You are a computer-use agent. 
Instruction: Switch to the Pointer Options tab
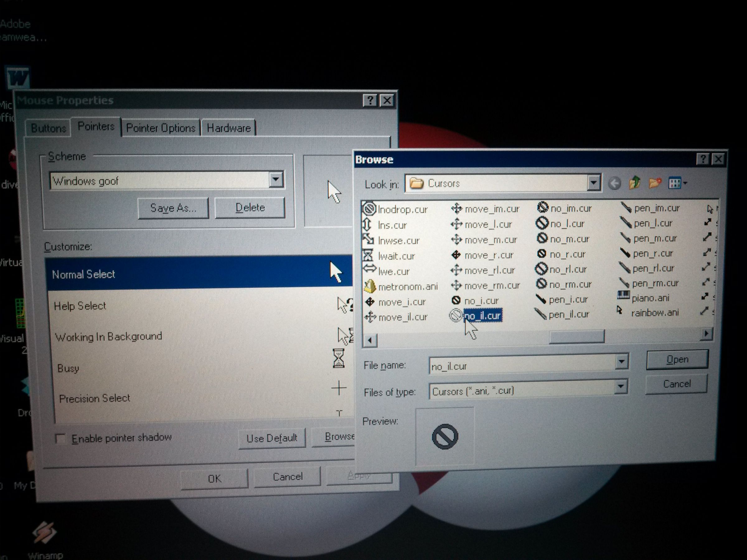click(161, 128)
